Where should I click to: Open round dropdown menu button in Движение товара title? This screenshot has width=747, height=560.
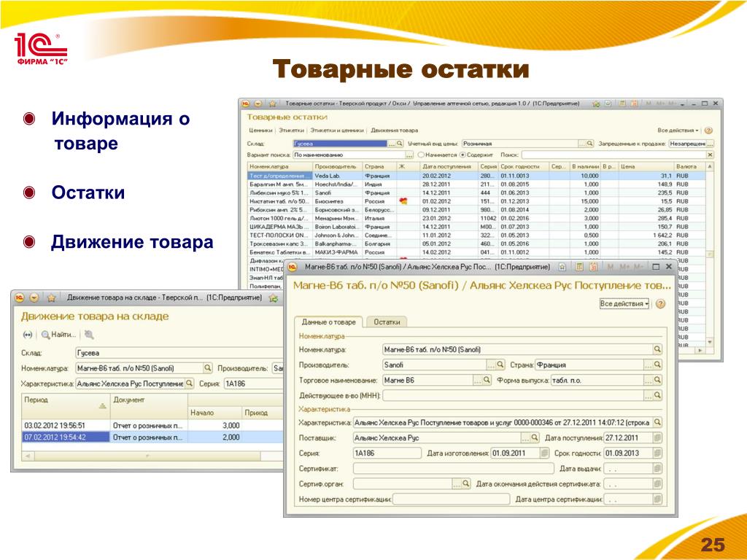click(x=34, y=298)
